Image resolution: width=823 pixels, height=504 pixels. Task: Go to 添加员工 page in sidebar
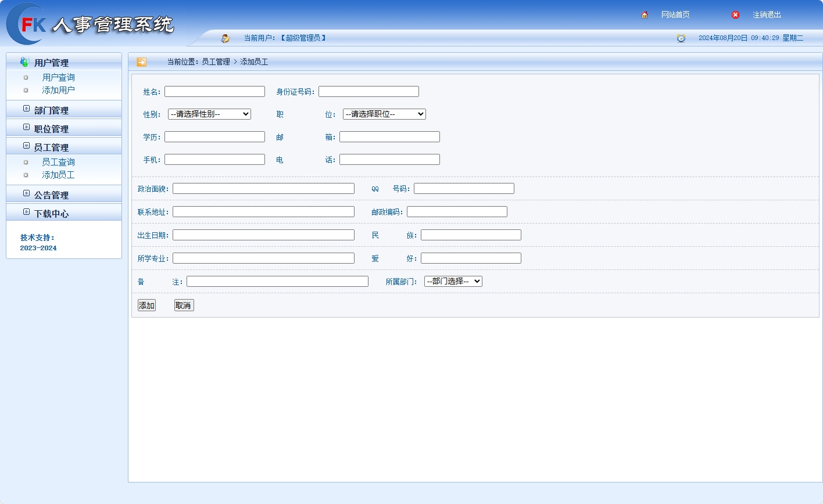tap(58, 175)
